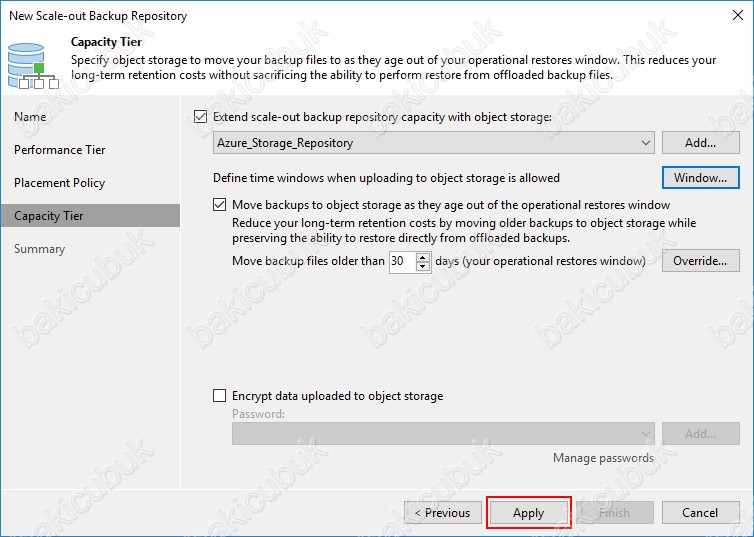Open the upload time Window... settings
The image size is (754, 537).
(701, 178)
